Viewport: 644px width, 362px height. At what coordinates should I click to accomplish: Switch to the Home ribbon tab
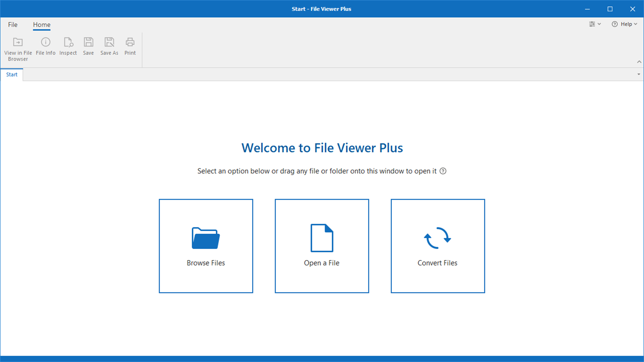[42, 24]
